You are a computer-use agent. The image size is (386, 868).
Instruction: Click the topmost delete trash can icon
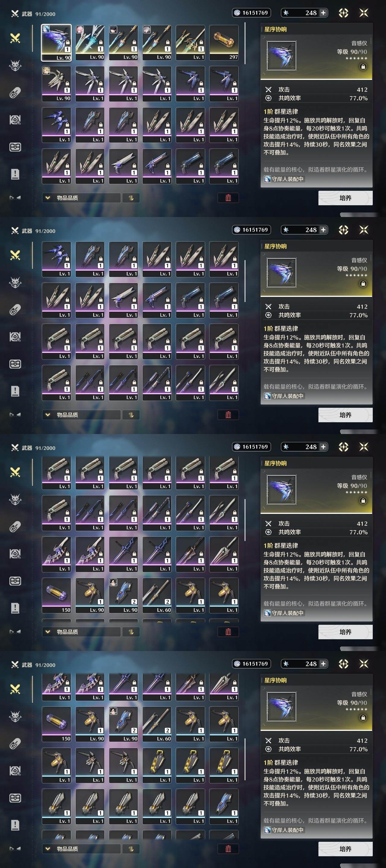(x=228, y=198)
